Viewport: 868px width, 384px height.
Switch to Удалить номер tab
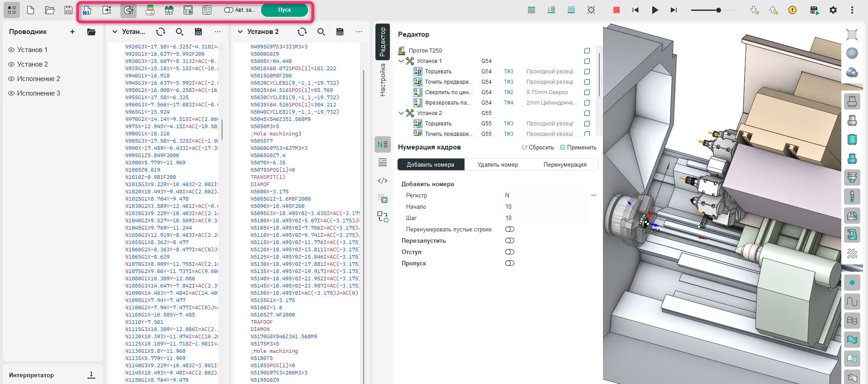click(x=498, y=165)
